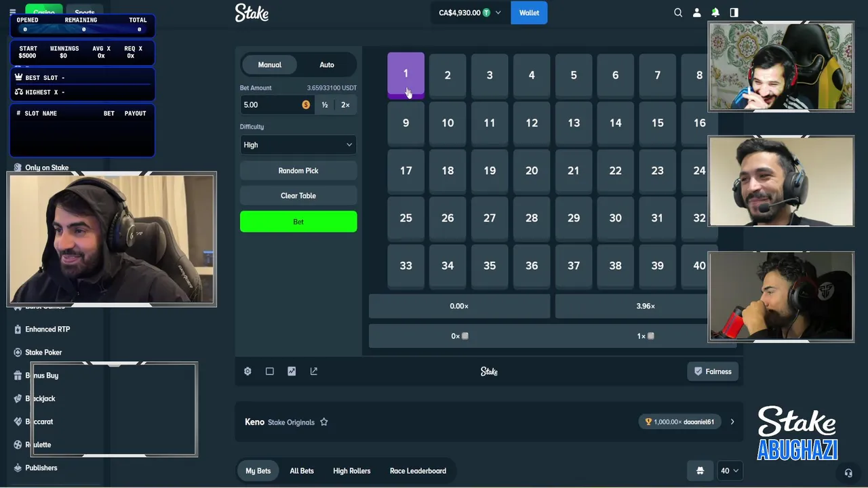Select Keno tile number 7

coord(657,75)
